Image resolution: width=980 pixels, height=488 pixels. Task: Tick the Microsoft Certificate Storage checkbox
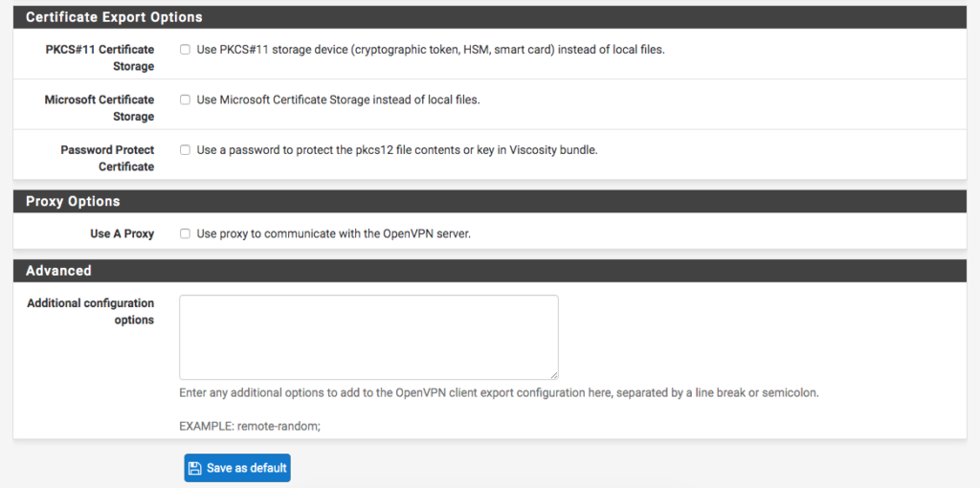185,100
